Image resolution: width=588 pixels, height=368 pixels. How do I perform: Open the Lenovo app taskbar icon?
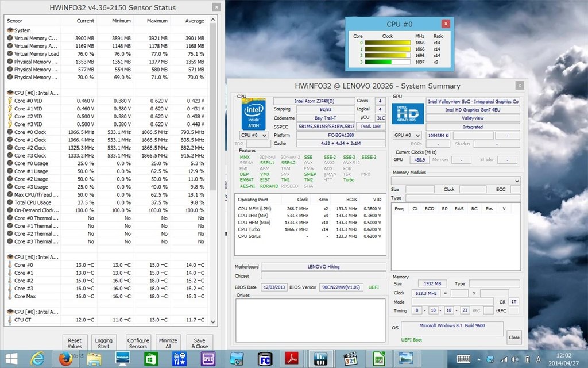pyautogui.click(x=122, y=359)
